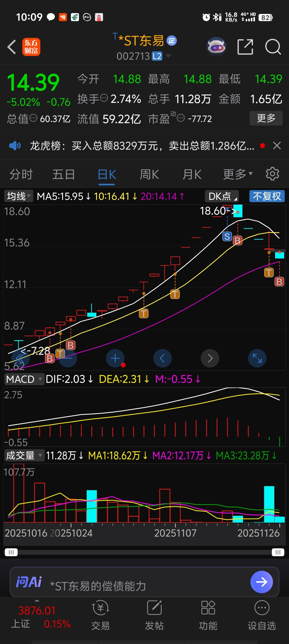This screenshot has height=644, width=289.
Task: Open 更多 quote details button
Action: click(266, 118)
